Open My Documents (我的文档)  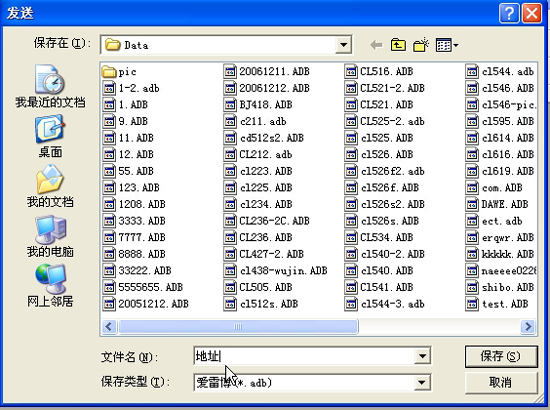coord(50,186)
